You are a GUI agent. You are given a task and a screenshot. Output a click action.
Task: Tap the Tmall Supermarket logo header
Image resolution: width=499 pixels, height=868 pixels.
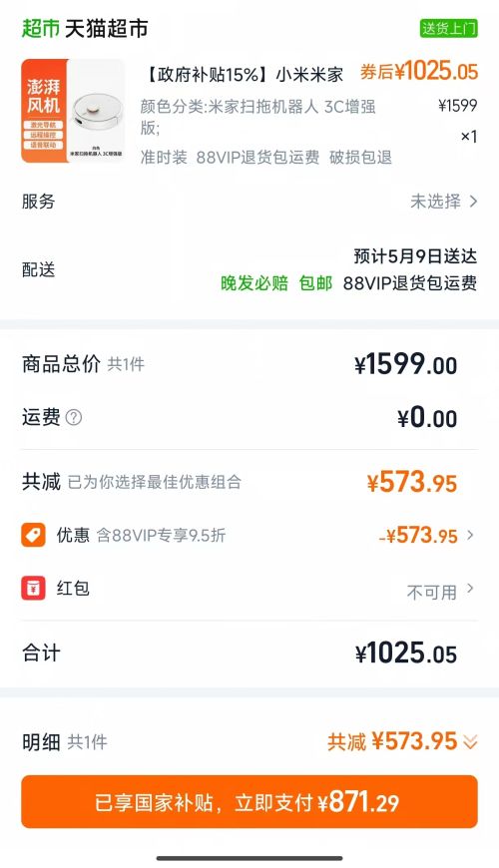pyautogui.click(x=85, y=28)
